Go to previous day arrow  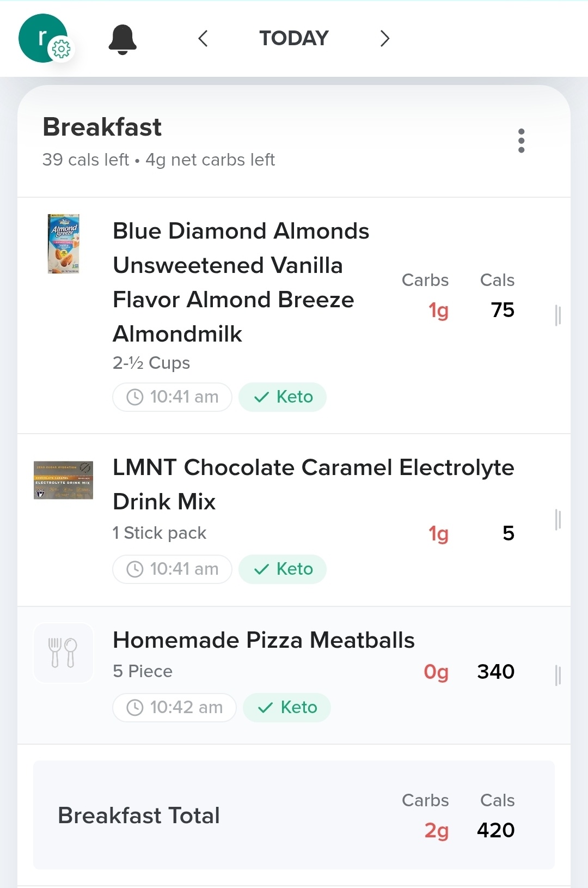[203, 39]
